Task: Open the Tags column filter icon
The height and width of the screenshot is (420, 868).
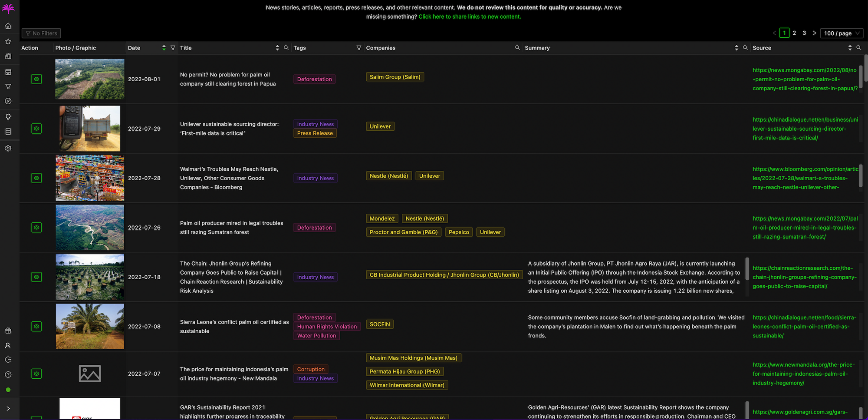Action: (358, 48)
